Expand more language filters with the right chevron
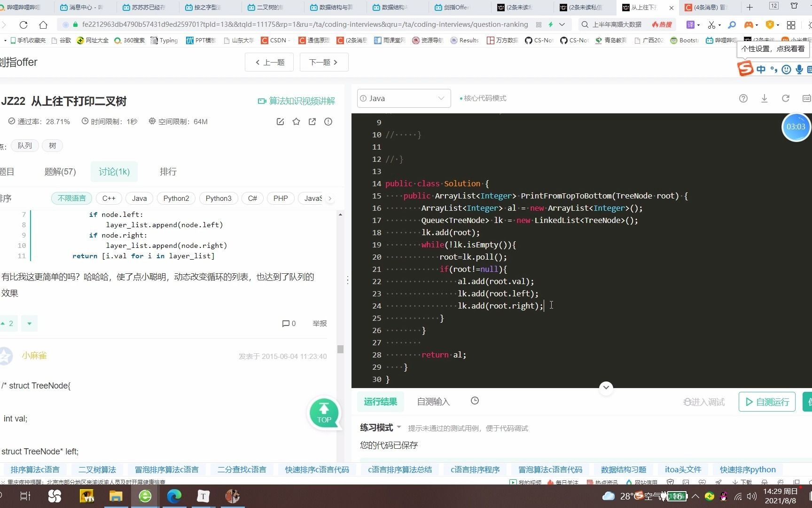Image resolution: width=812 pixels, height=508 pixels. point(330,198)
